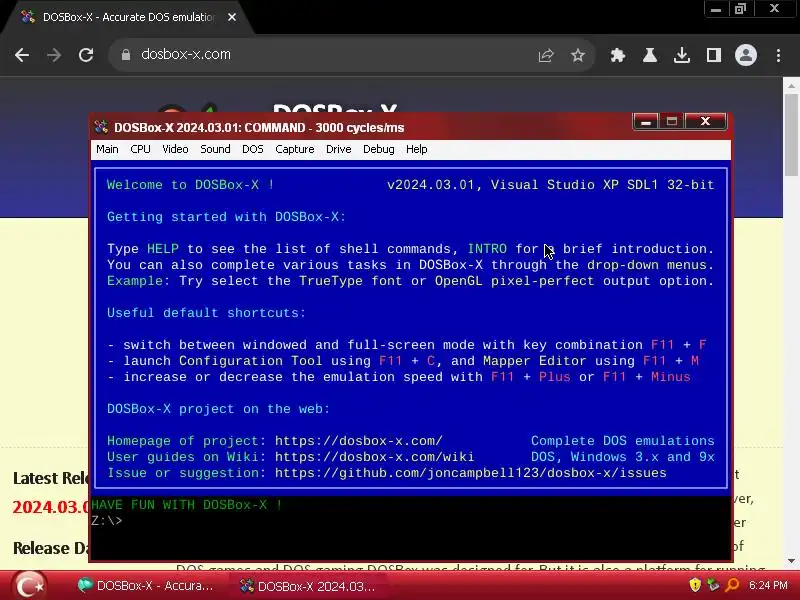Screen dimensions: 800x600
Task: Click 'Useful default shortcuts:' heading
Action: (x=206, y=313)
